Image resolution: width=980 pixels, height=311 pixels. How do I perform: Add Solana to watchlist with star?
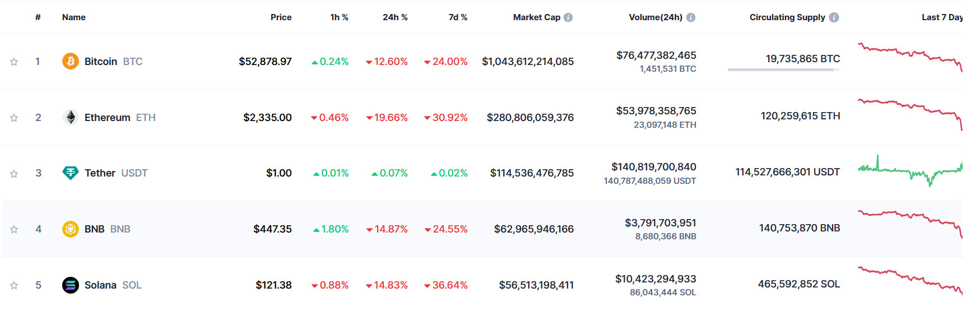pos(14,285)
